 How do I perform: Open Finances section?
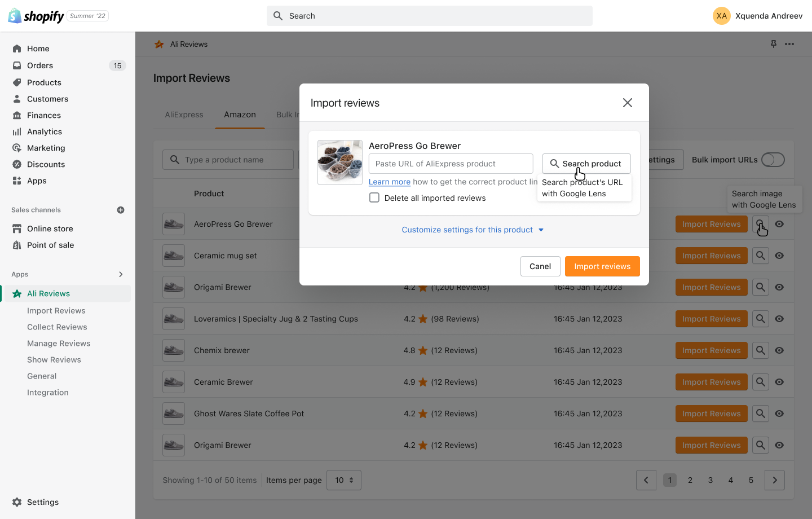click(44, 115)
